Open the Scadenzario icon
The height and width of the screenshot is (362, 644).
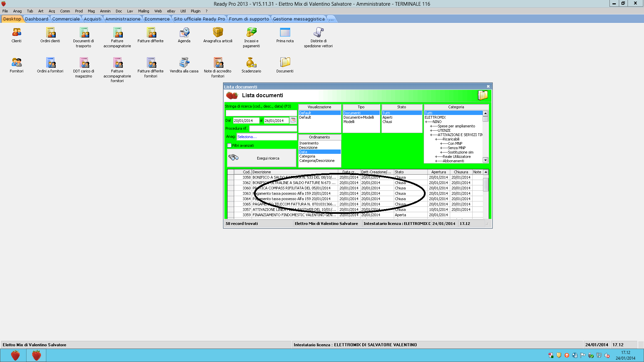pos(251,65)
